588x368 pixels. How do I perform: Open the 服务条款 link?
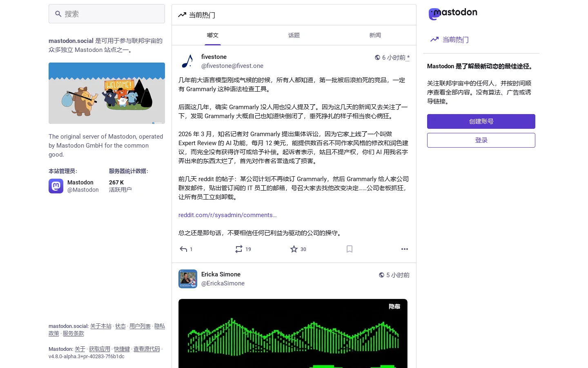tap(73, 334)
